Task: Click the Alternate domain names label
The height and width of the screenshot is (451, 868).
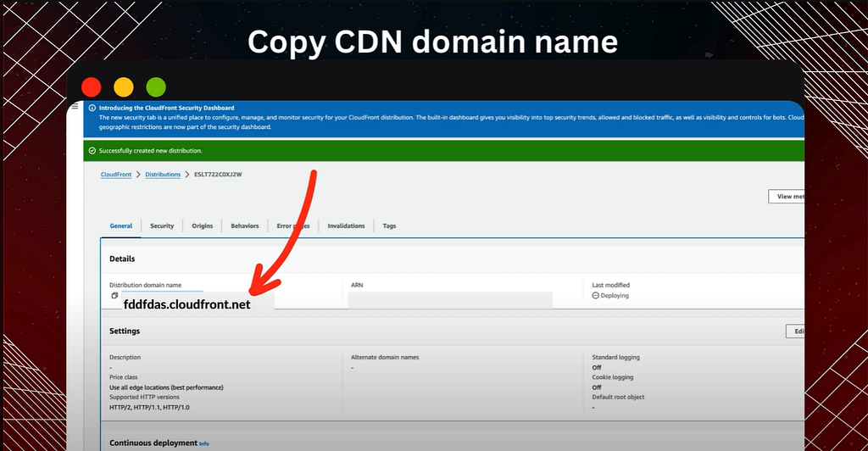Action: [385, 358]
